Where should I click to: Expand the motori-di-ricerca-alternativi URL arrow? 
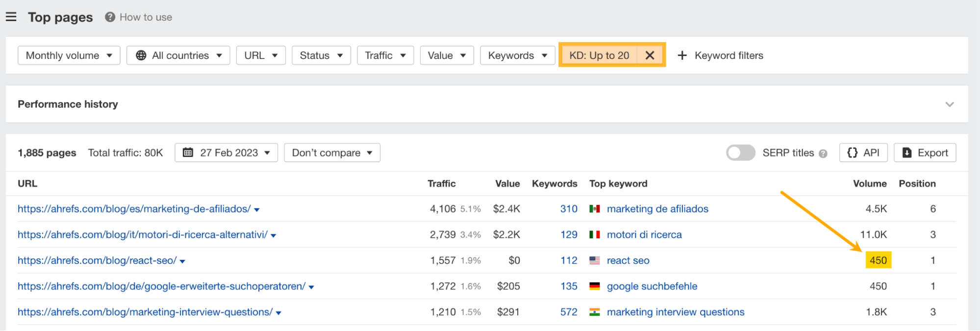[x=274, y=236]
